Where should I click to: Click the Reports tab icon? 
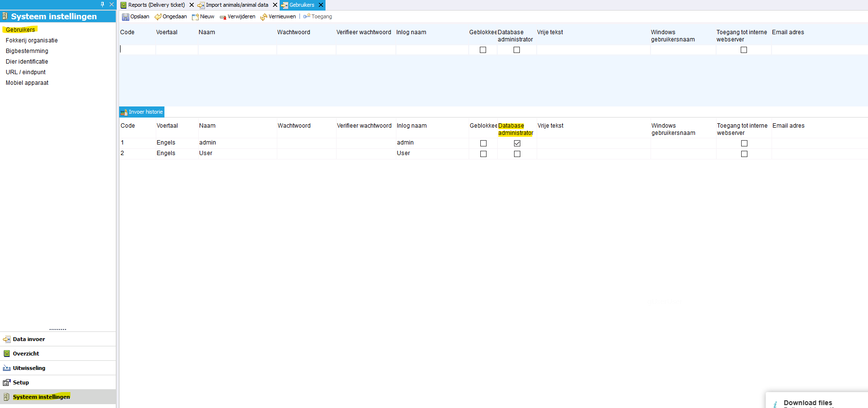(x=123, y=5)
